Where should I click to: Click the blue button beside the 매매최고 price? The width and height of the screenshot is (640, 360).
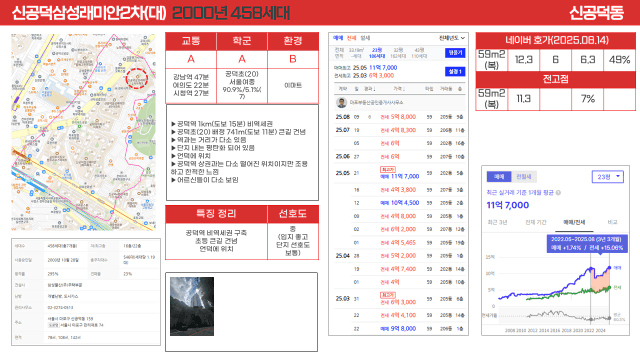pos(455,71)
